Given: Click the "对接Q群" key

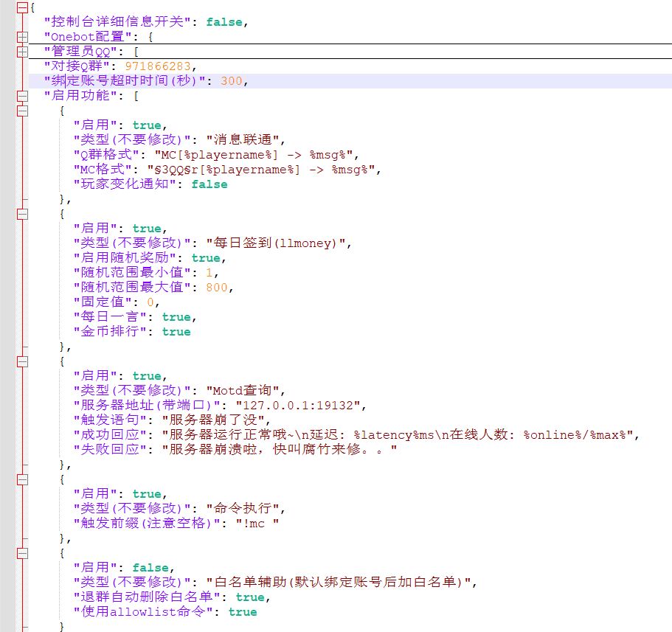Looking at the screenshot, I should click(77, 66).
